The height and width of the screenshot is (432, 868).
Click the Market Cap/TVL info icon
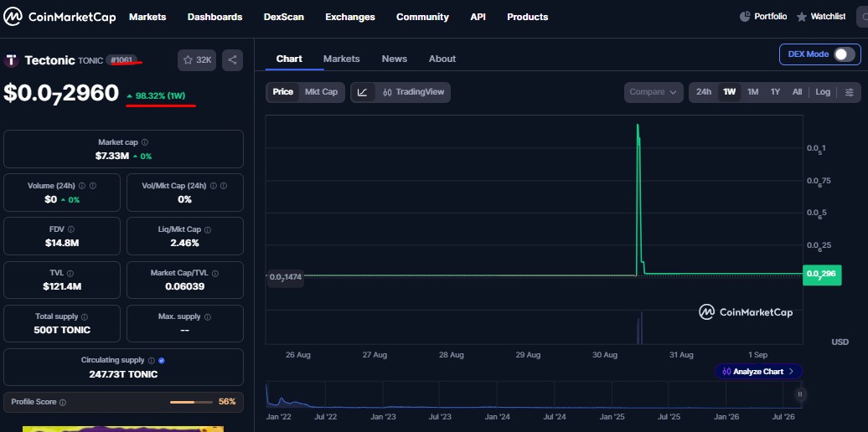(x=214, y=273)
